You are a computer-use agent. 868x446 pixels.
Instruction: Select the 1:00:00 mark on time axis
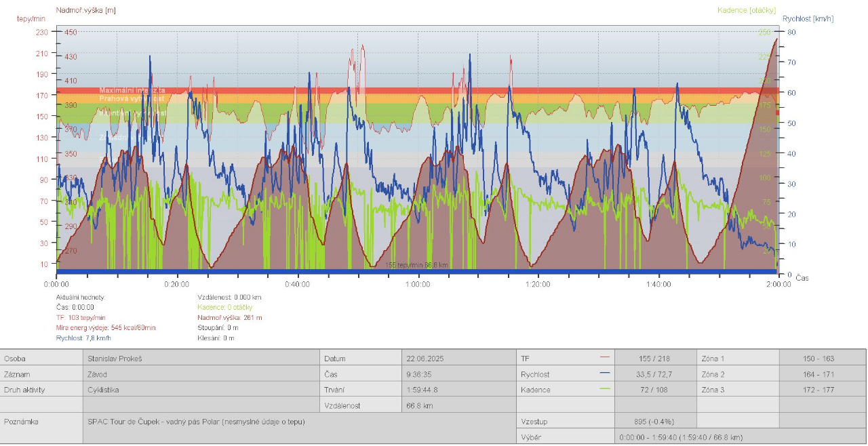[418, 285]
